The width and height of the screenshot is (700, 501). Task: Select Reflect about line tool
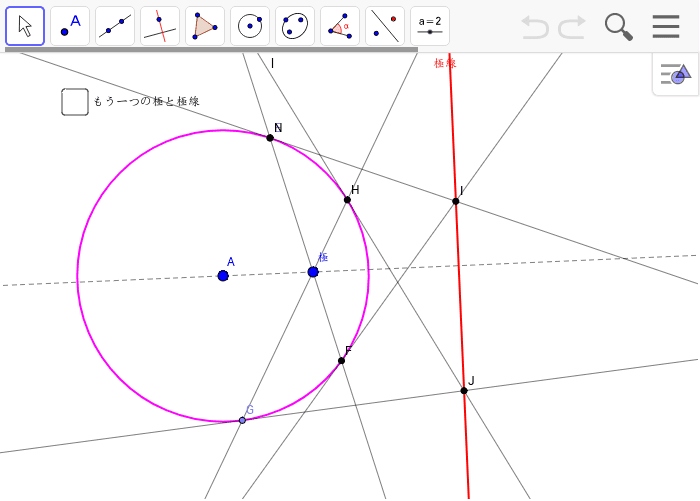[x=385, y=26]
